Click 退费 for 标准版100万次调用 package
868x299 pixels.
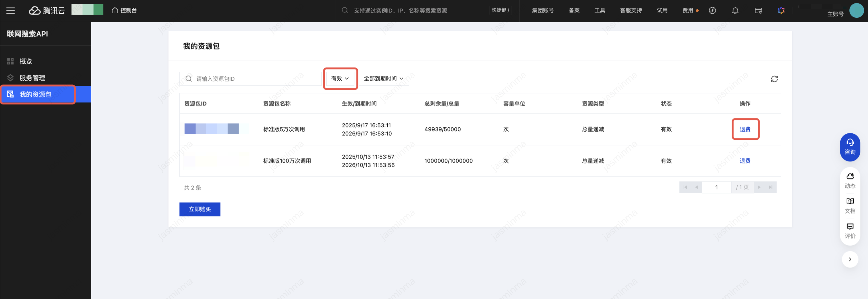pos(745,161)
